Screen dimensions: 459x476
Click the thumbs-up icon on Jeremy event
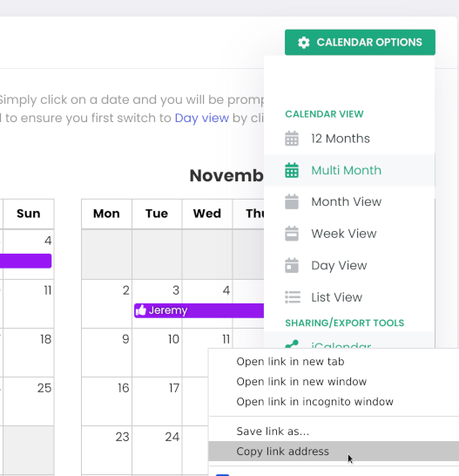(141, 310)
